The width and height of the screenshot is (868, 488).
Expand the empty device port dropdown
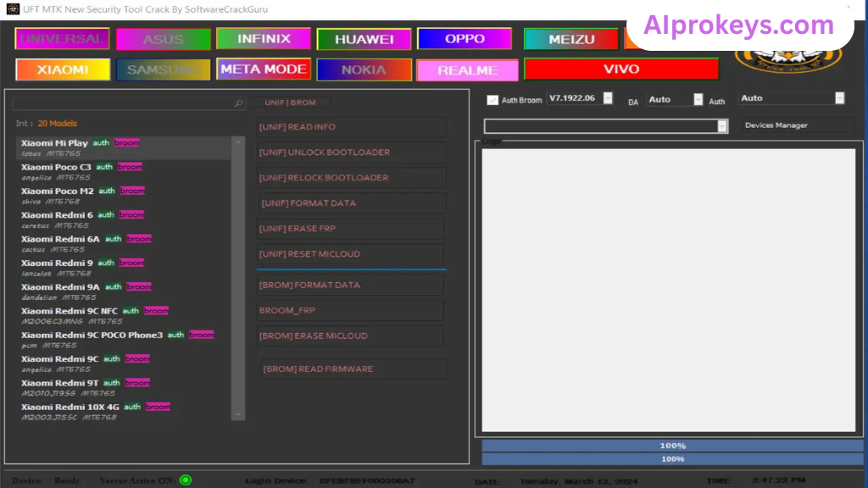click(722, 126)
